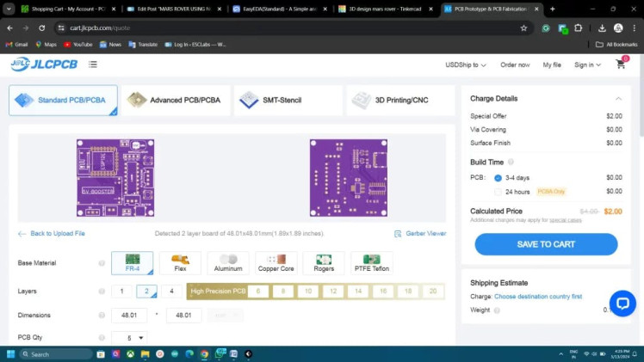Click the Base Material help icon
The image size is (644, 362).
tap(102, 263)
